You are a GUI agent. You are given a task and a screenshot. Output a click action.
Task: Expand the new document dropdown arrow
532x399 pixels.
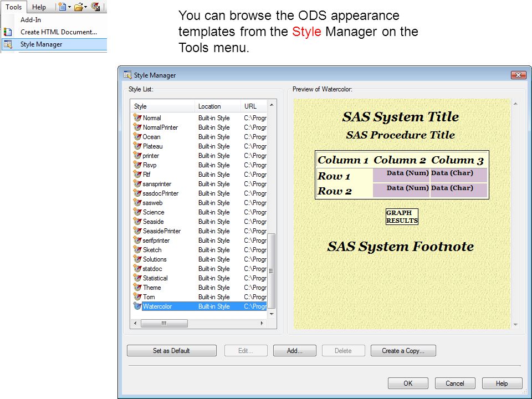70,7
